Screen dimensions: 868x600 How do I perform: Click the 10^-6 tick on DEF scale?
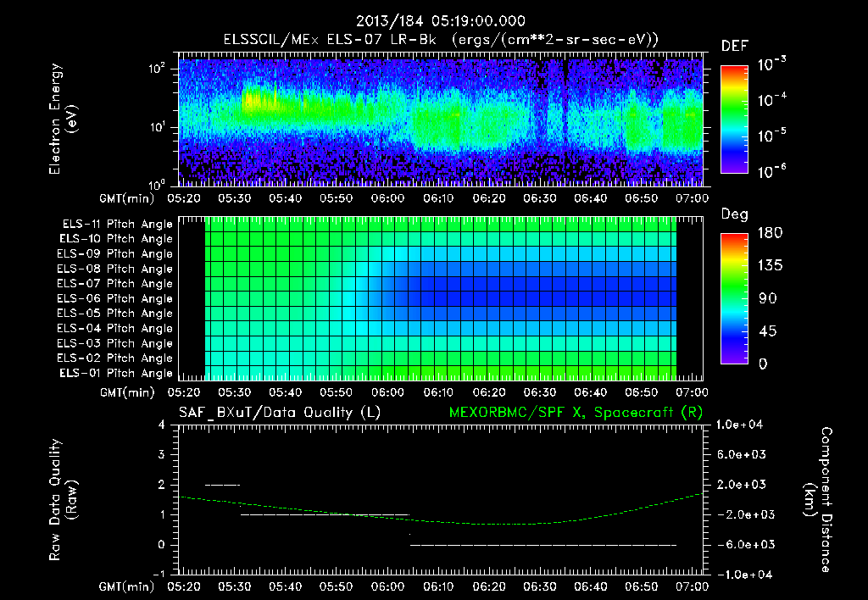click(771, 171)
